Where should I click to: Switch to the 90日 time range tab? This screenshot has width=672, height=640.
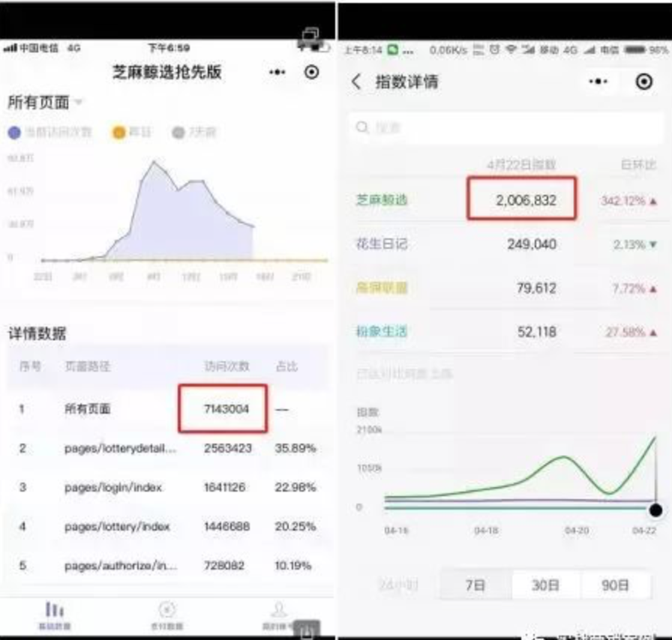616,585
